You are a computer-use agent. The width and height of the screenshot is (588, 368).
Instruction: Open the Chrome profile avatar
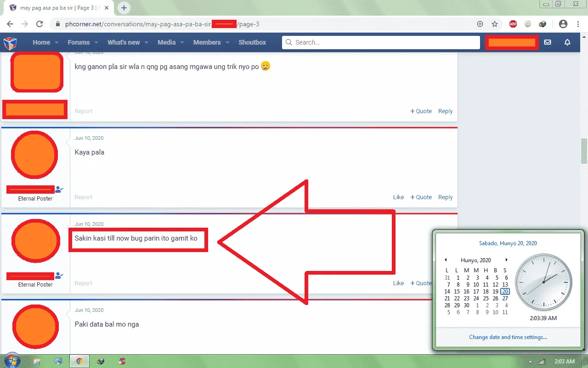[563, 24]
